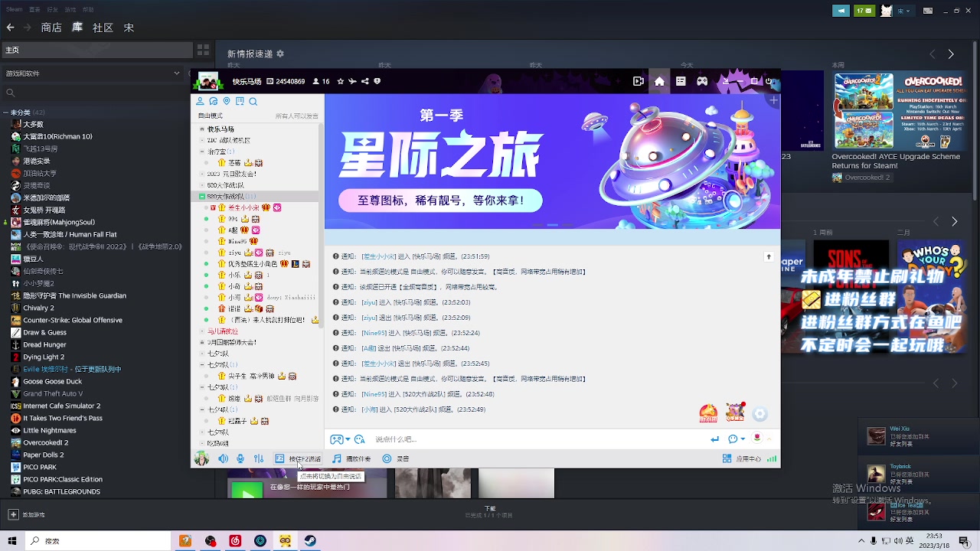Open the game controller icon in title bar
Image resolution: width=980 pixels, height=551 pixels.
point(702,81)
